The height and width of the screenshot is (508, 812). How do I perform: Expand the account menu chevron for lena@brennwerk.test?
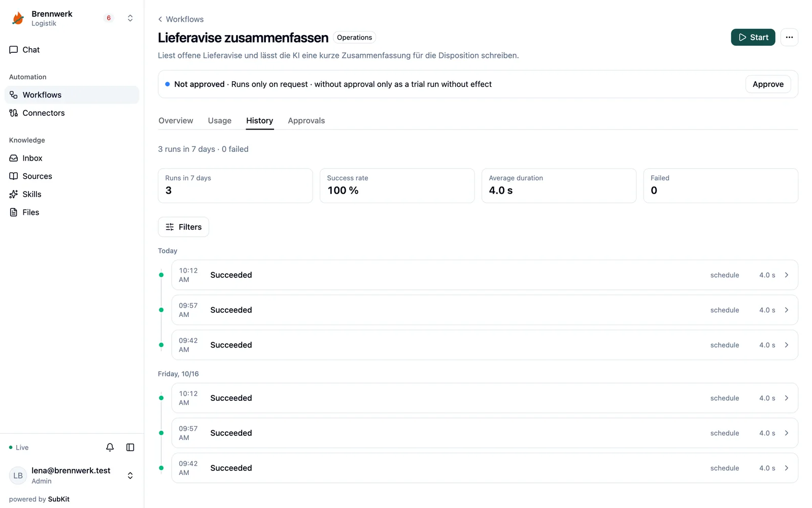[130, 475]
